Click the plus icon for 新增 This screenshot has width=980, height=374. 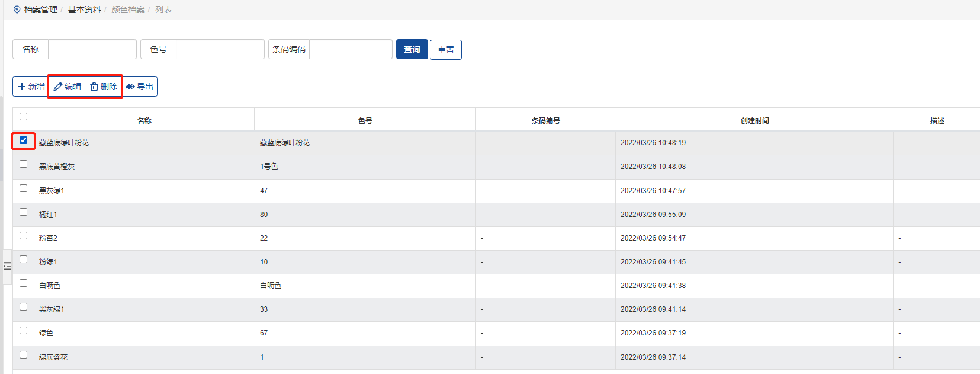(x=22, y=87)
